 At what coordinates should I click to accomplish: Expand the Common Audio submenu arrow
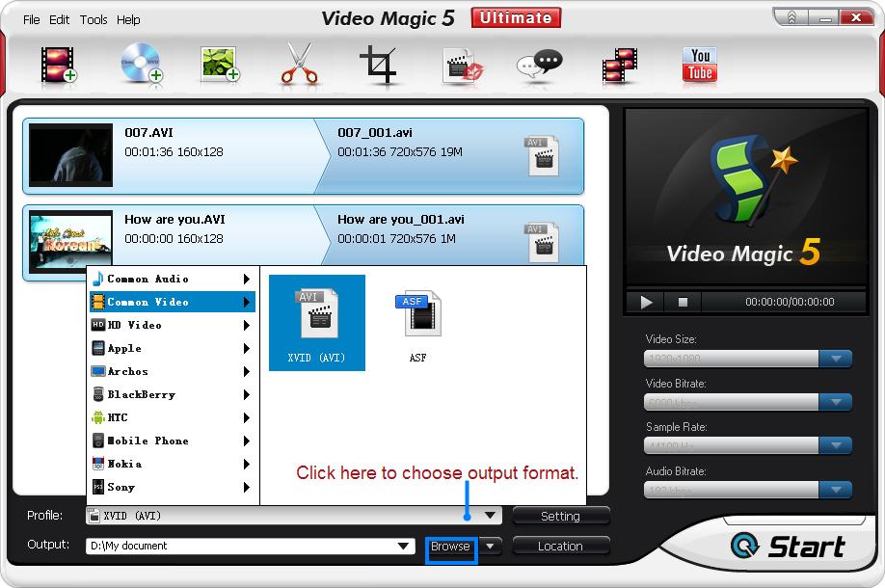click(x=247, y=279)
